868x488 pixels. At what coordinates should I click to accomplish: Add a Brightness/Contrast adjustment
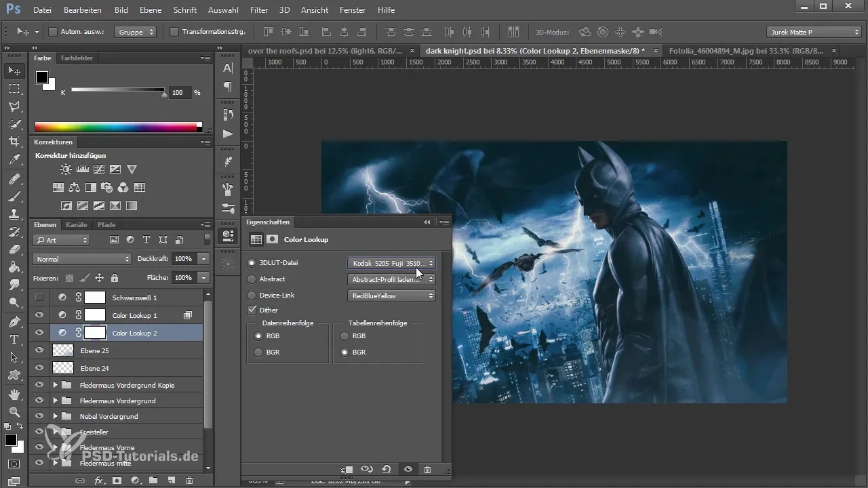tap(66, 169)
